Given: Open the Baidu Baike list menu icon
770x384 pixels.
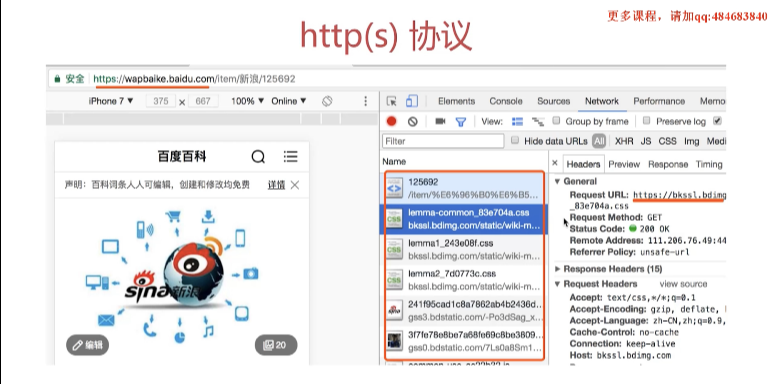Looking at the screenshot, I should point(291,157).
